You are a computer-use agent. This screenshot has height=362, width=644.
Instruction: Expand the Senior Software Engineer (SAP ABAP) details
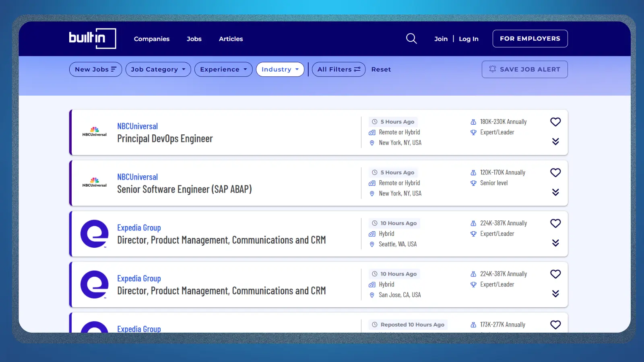555,192
